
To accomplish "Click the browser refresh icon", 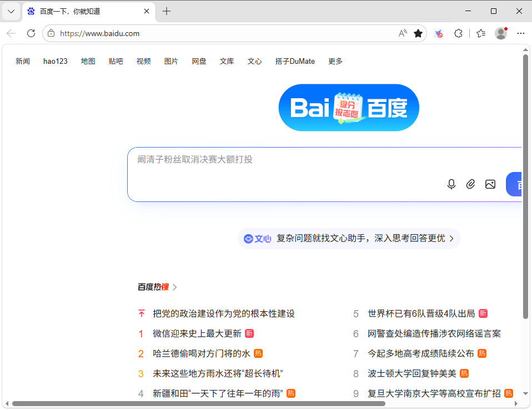I will pyautogui.click(x=31, y=33).
